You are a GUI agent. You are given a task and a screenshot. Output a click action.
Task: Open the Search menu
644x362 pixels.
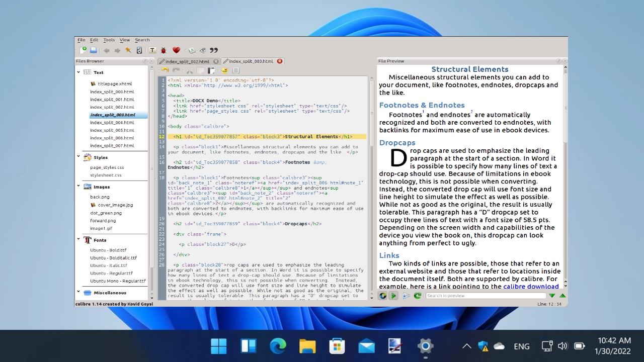coord(142,40)
